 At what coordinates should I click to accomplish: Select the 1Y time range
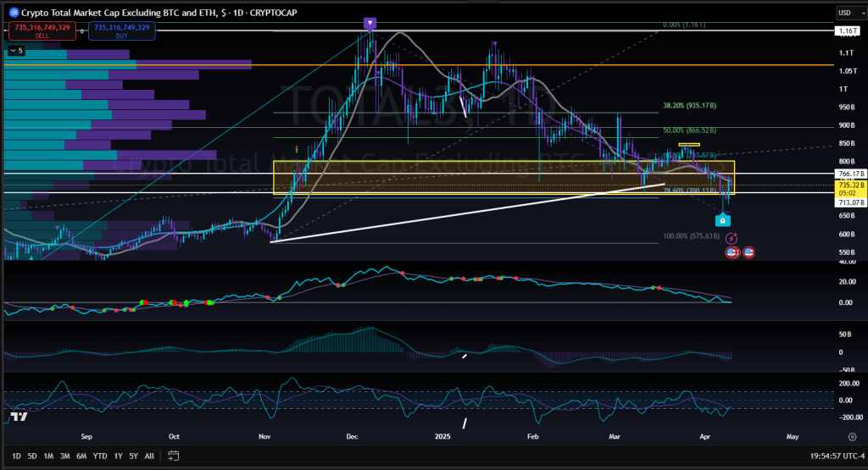[118, 456]
